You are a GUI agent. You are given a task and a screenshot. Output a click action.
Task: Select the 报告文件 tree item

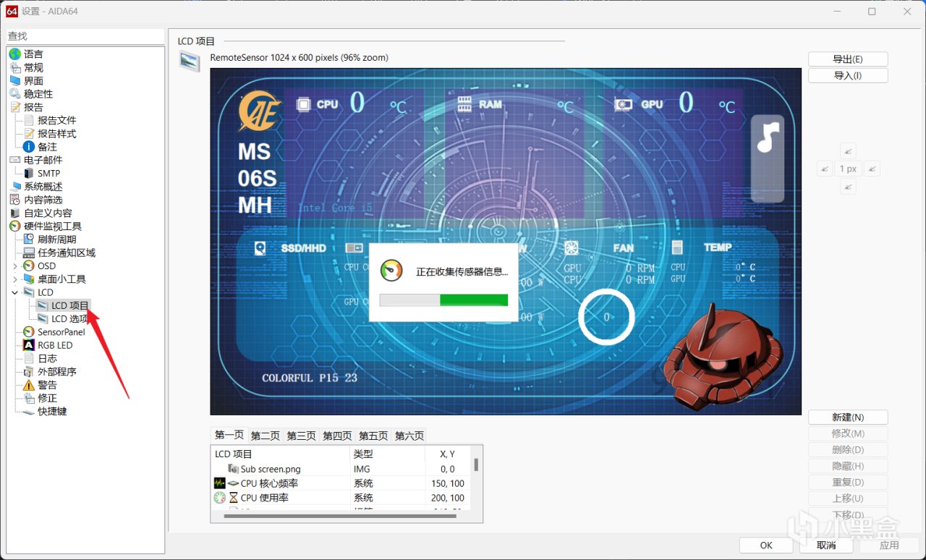pyautogui.click(x=57, y=121)
